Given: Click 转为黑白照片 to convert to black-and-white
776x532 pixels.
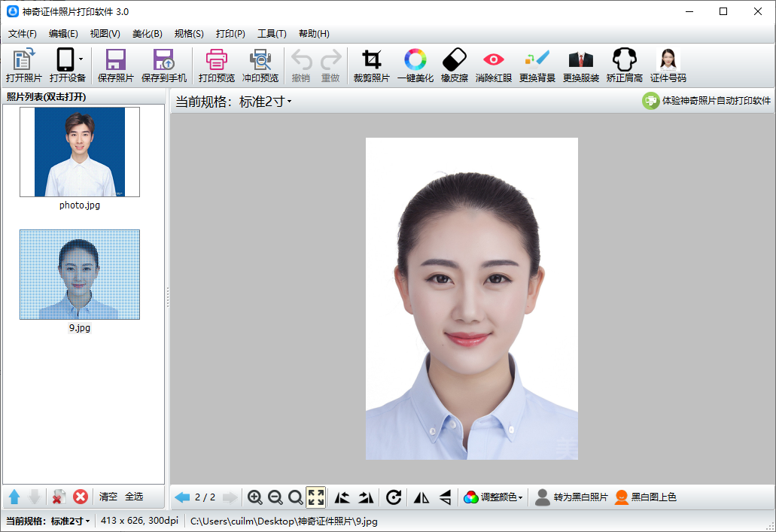Looking at the screenshot, I should point(571,497).
